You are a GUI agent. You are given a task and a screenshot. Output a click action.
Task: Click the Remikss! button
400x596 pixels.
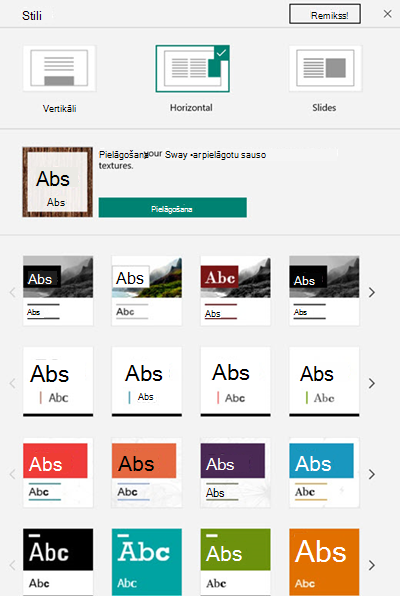coord(325,14)
